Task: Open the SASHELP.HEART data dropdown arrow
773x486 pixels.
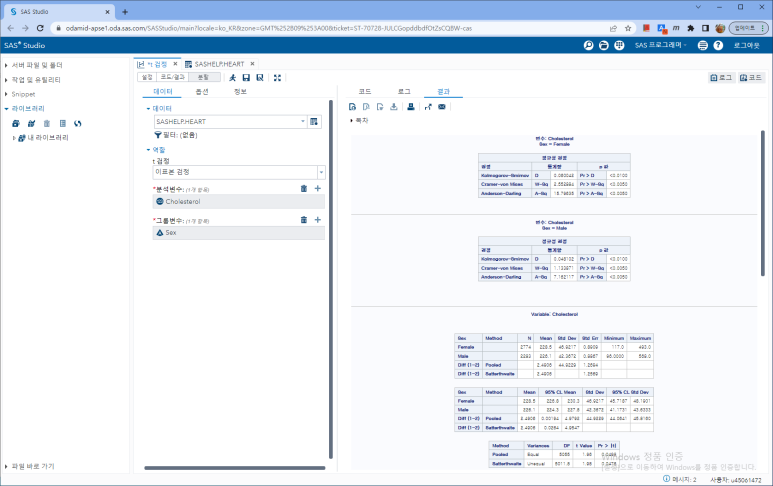Action: point(303,122)
